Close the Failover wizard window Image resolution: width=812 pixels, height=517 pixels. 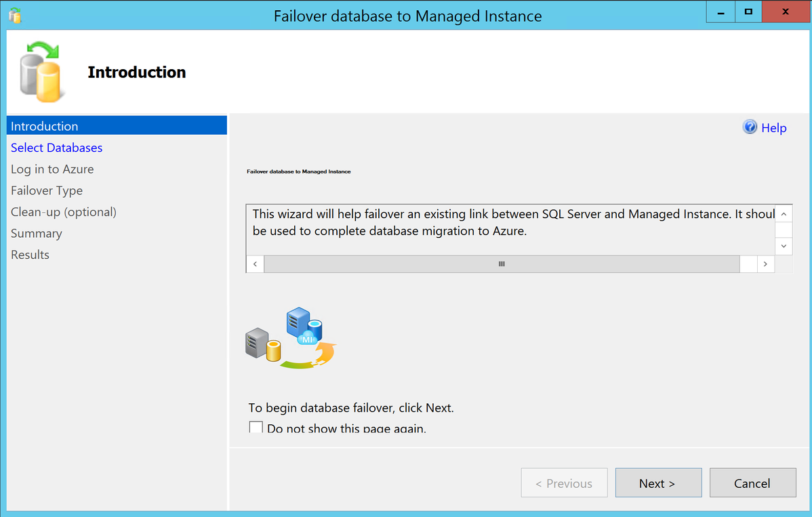tap(786, 12)
